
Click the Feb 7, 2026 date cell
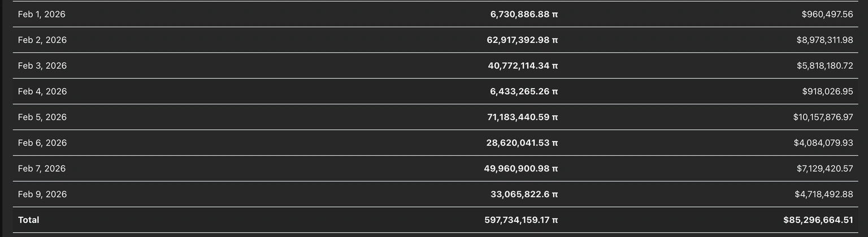[x=42, y=169]
